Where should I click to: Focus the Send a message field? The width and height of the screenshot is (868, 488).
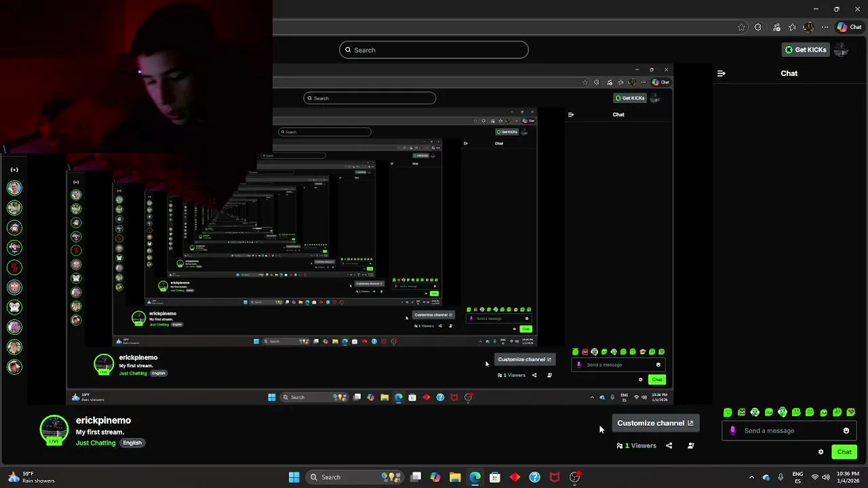coord(790,430)
